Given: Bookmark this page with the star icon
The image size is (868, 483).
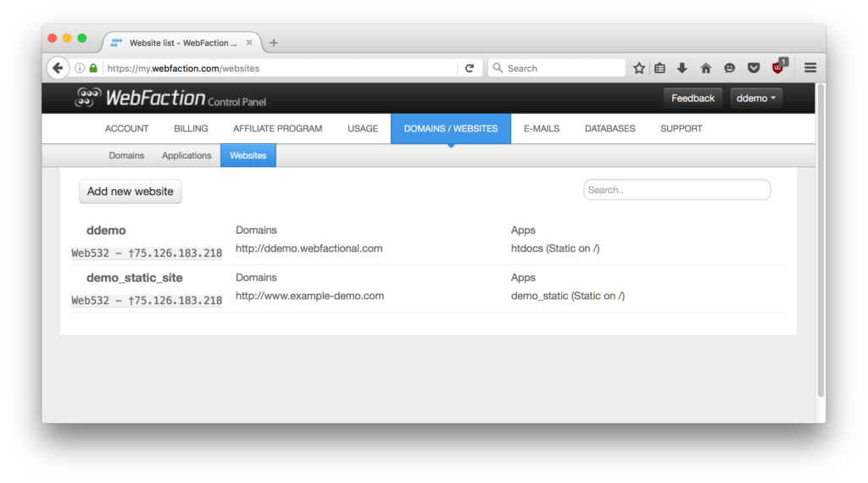Looking at the screenshot, I should tap(639, 68).
